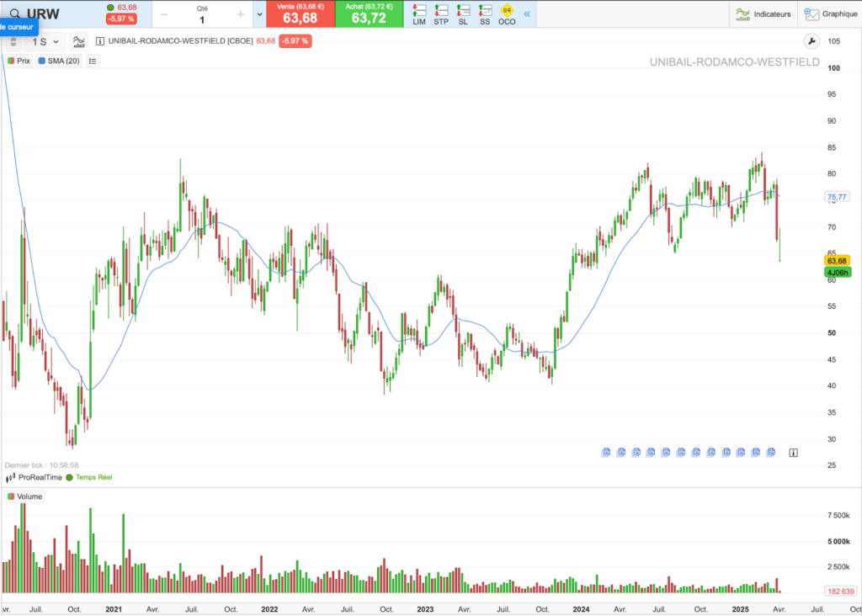Select the STP stop order icon

[441, 14]
